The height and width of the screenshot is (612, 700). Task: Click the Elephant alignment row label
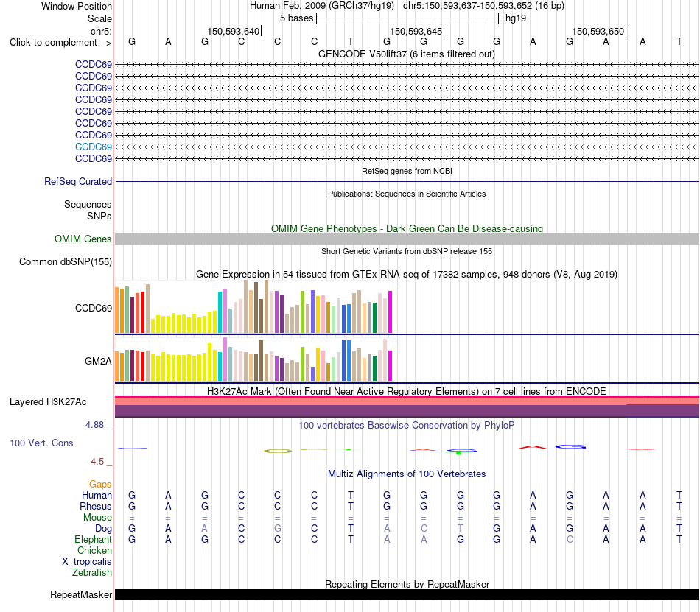[94, 540]
